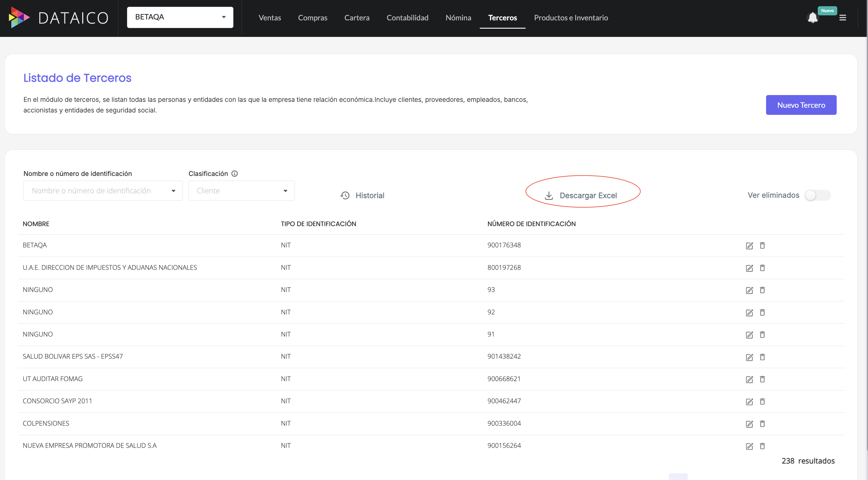The image size is (868, 480).
Task: Click the COLPENSIONES name cell
Action: click(x=46, y=423)
